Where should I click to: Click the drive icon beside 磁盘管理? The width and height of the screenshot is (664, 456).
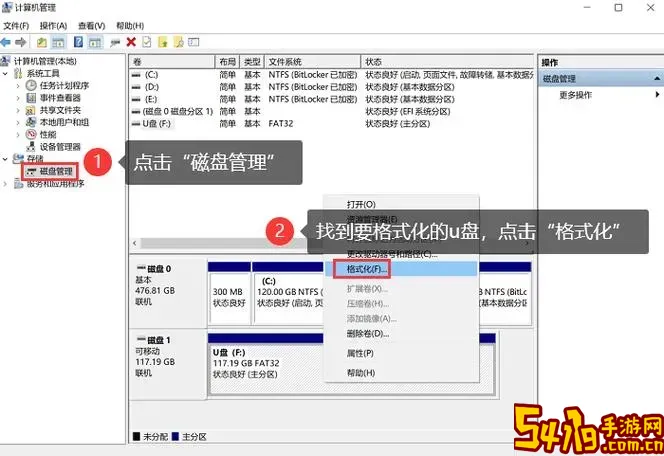(31, 171)
